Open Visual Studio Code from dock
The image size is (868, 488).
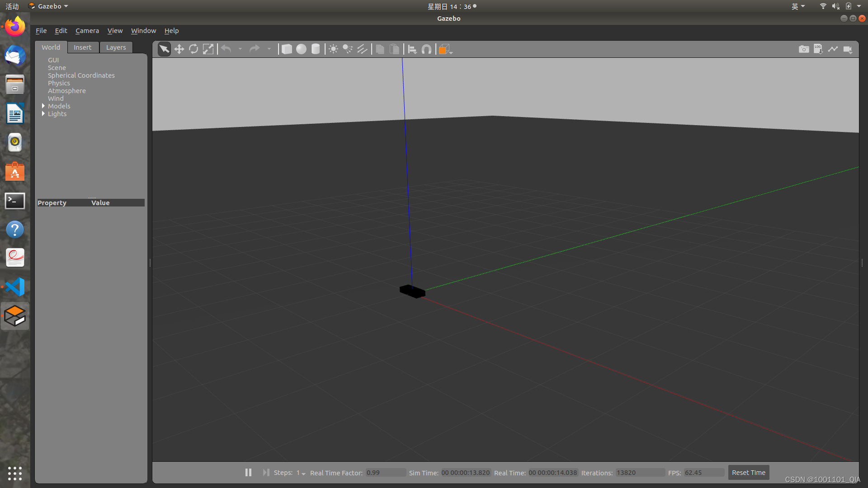pos(15,287)
